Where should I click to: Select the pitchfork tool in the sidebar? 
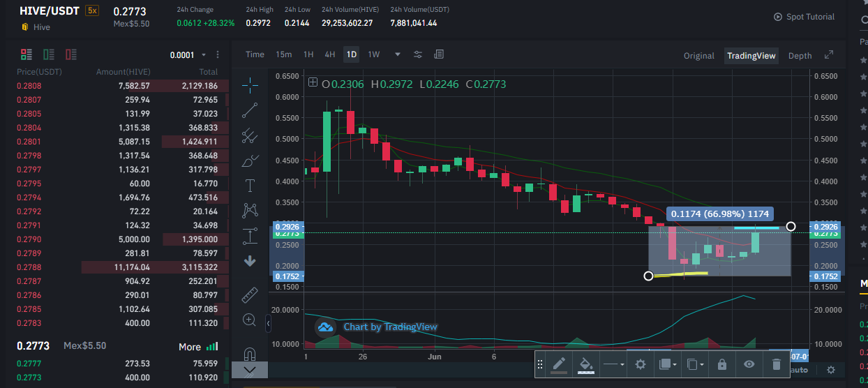(x=250, y=136)
